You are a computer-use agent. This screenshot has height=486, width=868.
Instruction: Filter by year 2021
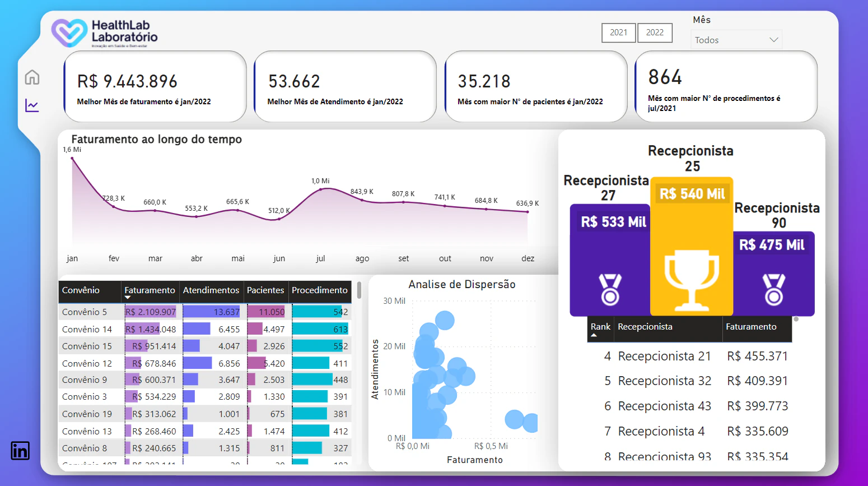(619, 33)
